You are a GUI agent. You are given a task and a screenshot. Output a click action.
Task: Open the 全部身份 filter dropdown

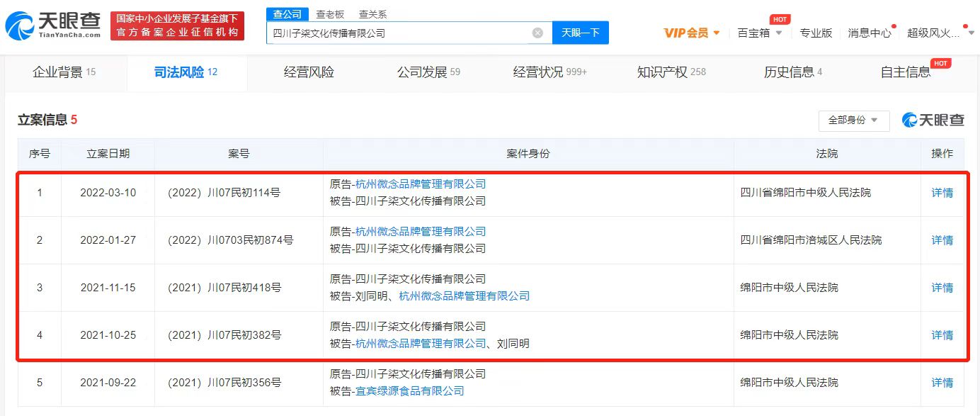click(x=854, y=120)
